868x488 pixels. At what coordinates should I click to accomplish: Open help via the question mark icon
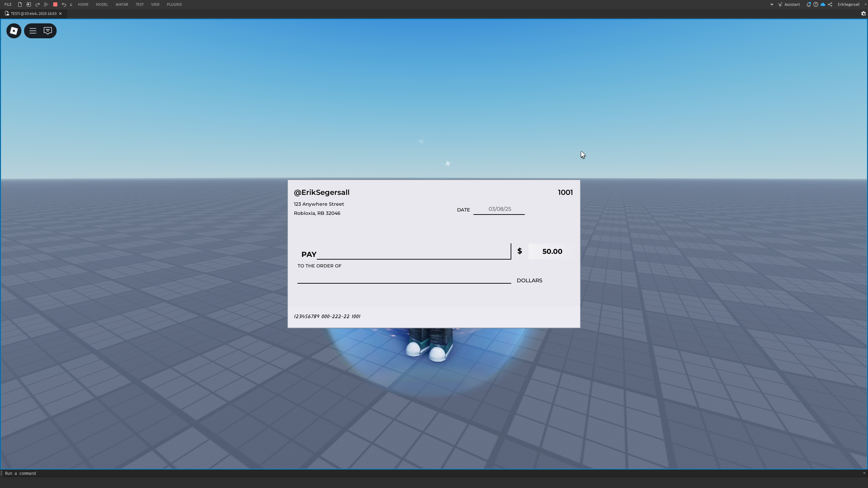click(x=816, y=4)
